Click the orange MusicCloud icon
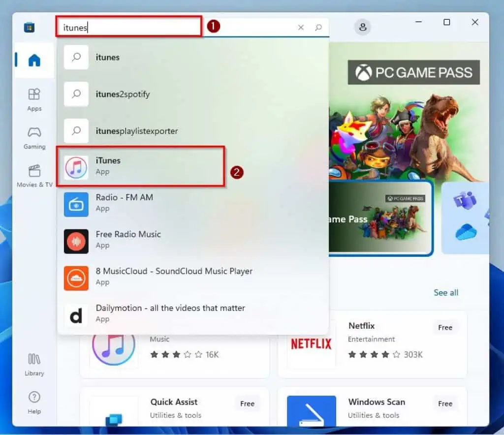The image size is (504, 435). pos(76,278)
